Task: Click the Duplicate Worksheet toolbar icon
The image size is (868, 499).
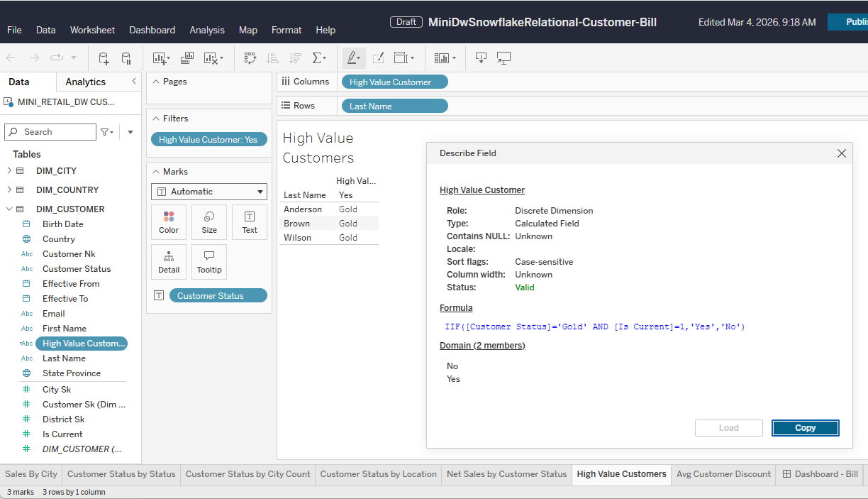Action: (x=187, y=58)
